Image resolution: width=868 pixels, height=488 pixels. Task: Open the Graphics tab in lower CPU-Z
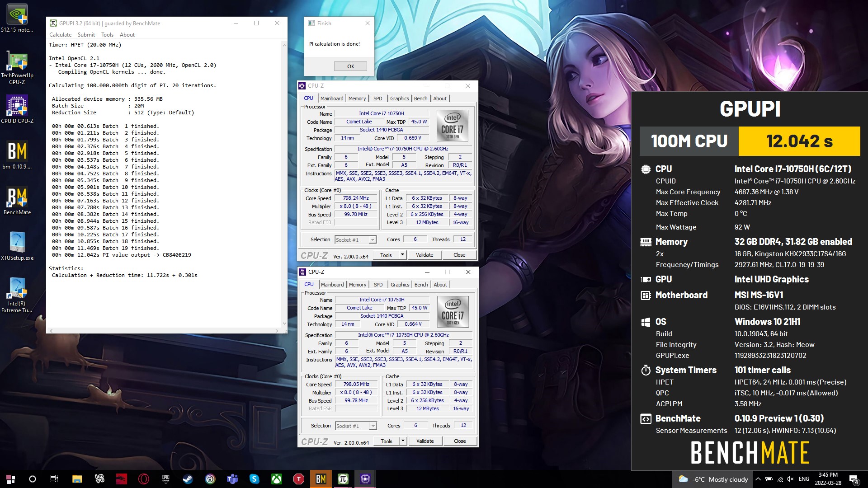(400, 285)
